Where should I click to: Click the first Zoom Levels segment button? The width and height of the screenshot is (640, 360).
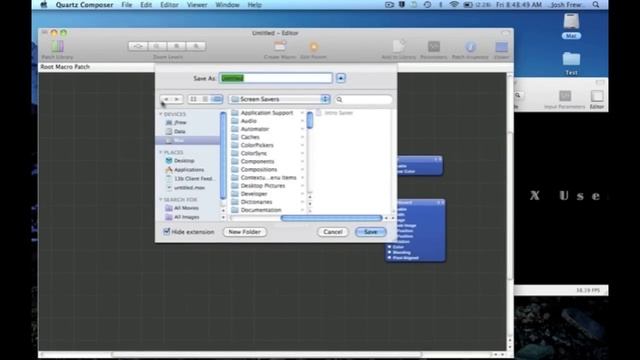138,46
